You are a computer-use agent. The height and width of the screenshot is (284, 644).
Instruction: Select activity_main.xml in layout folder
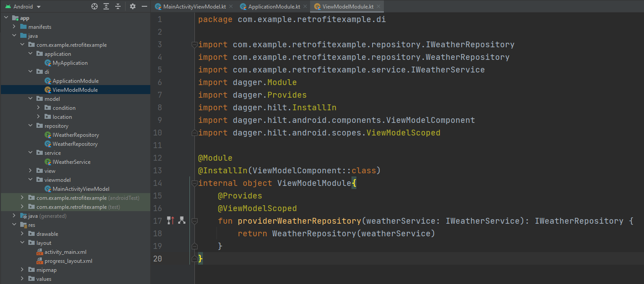pyautogui.click(x=65, y=252)
